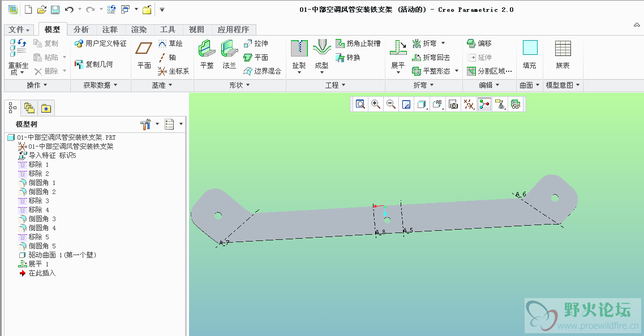Click the Repaint icon in graphics toolbar
Screen dimensions: 644x336
pyautogui.click(x=406, y=104)
